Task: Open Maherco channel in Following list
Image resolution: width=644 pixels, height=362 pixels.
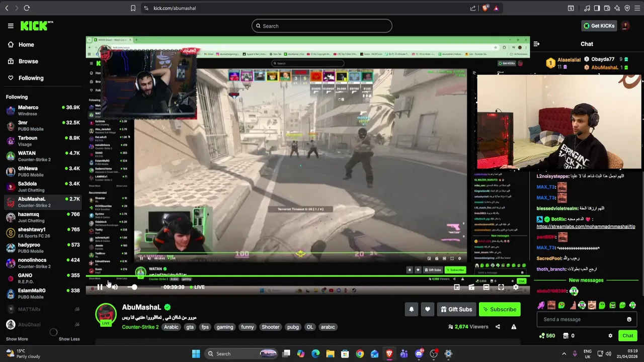Action: (x=43, y=110)
